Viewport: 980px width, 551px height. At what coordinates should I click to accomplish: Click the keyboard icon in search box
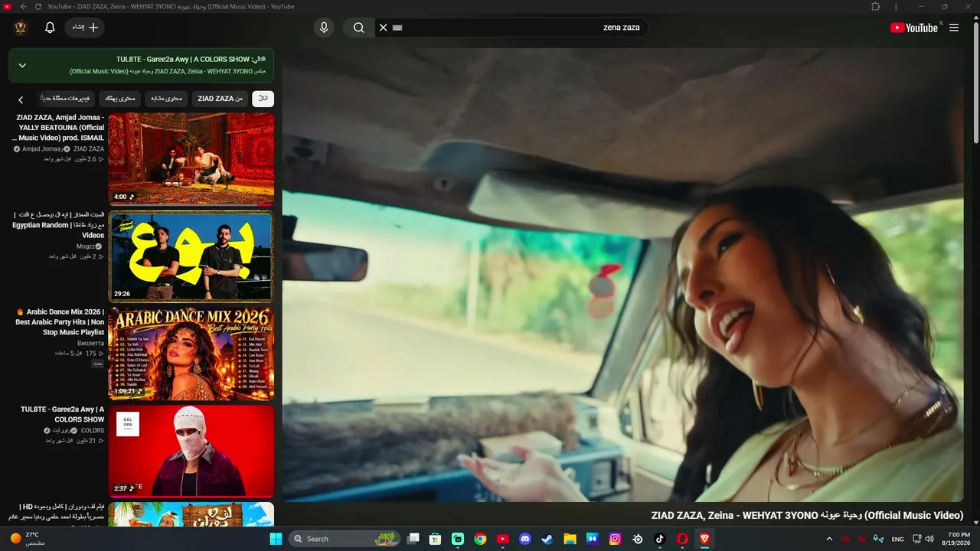coord(397,28)
